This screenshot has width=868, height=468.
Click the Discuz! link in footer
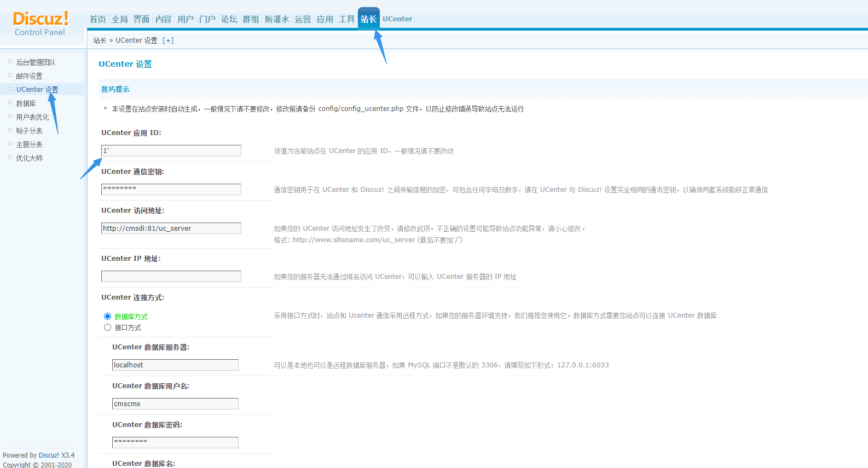tap(49, 455)
